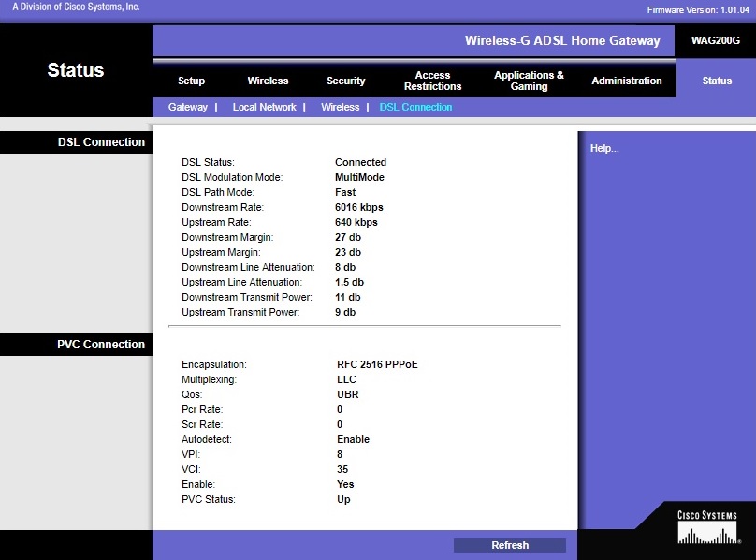Open the Wireless sub-tab under Status
This screenshot has height=560, width=756.
340,107
